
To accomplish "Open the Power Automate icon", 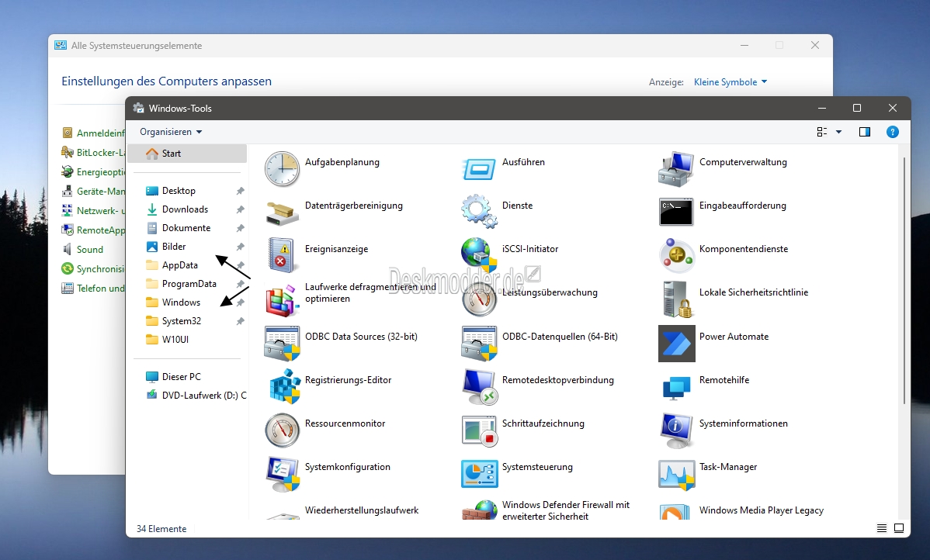I will coord(677,343).
